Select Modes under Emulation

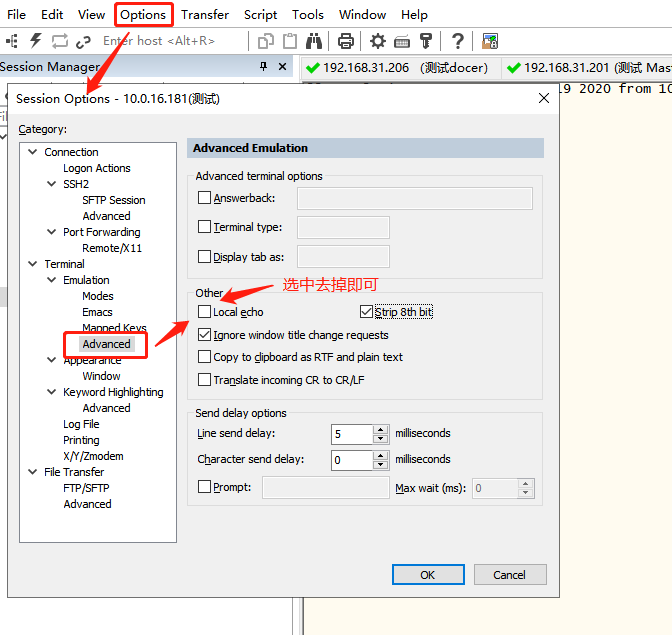pyautogui.click(x=98, y=296)
